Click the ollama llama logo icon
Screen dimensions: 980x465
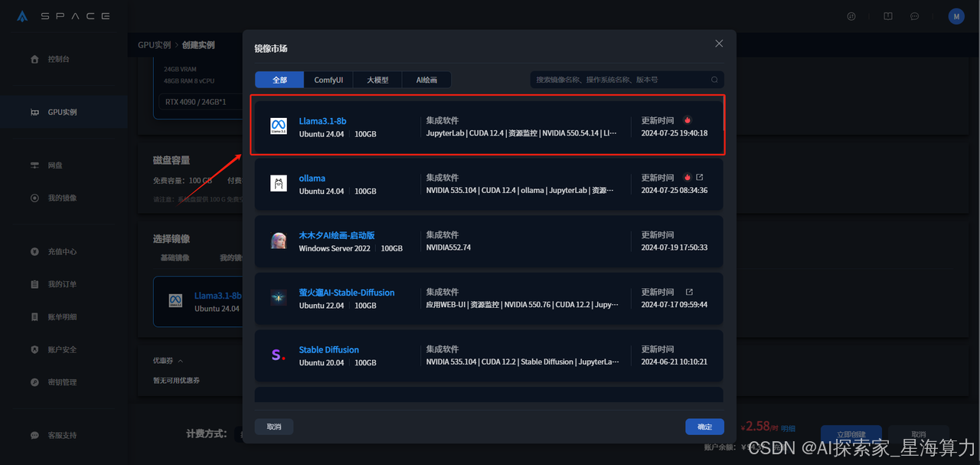pyautogui.click(x=279, y=183)
